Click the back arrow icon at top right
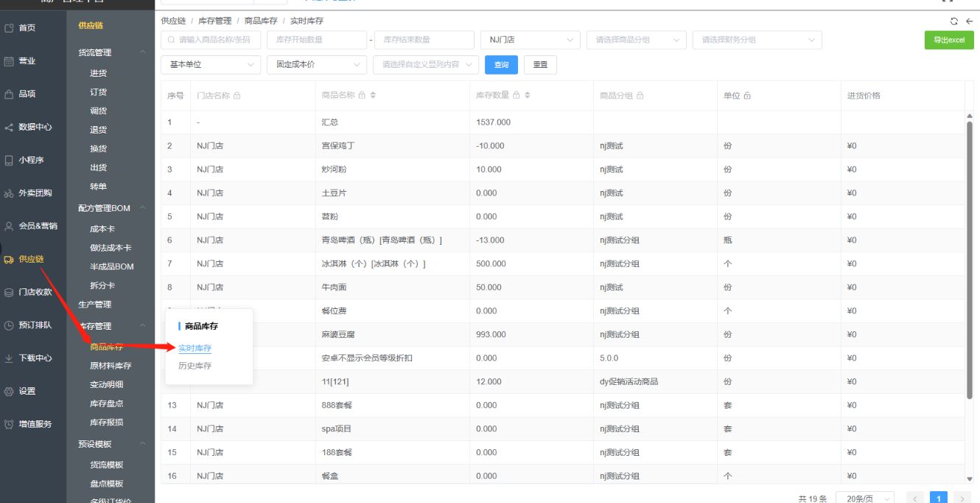This screenshot has height=503, width=980. coord(969,21)
